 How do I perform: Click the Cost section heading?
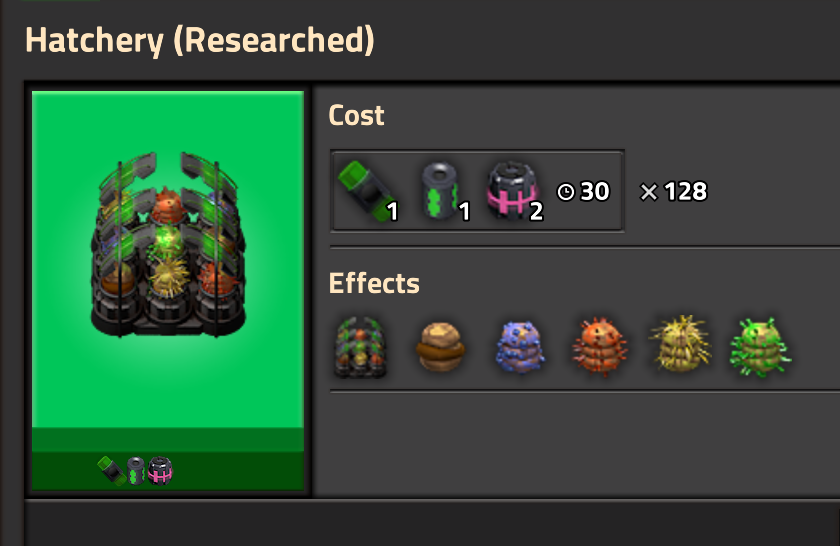(356, 115)
